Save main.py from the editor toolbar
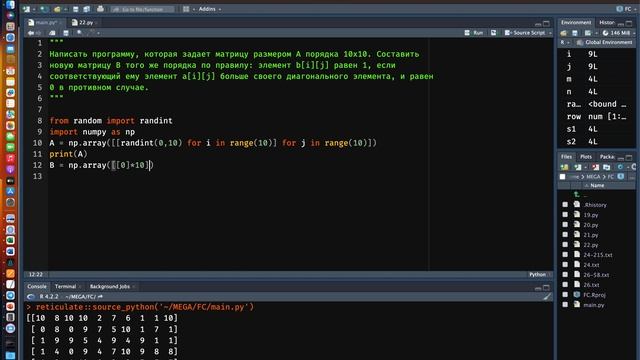The image size is (640, 360). 66,33
